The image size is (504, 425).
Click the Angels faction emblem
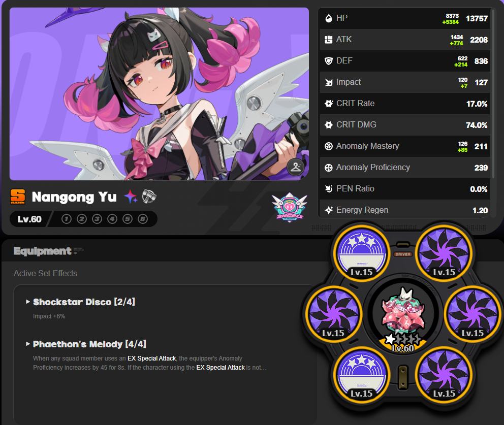(289, 208)
